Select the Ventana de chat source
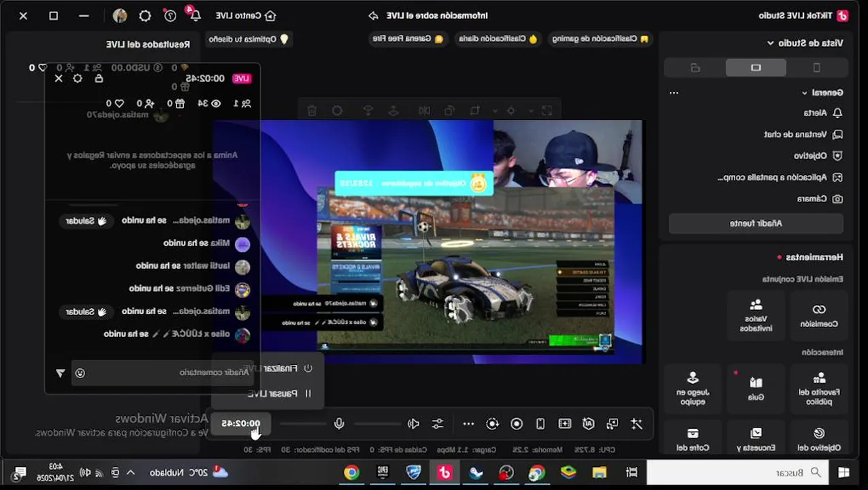Image resolution: width=868 pixels, height=490 pixels. [x=803, y=135]
